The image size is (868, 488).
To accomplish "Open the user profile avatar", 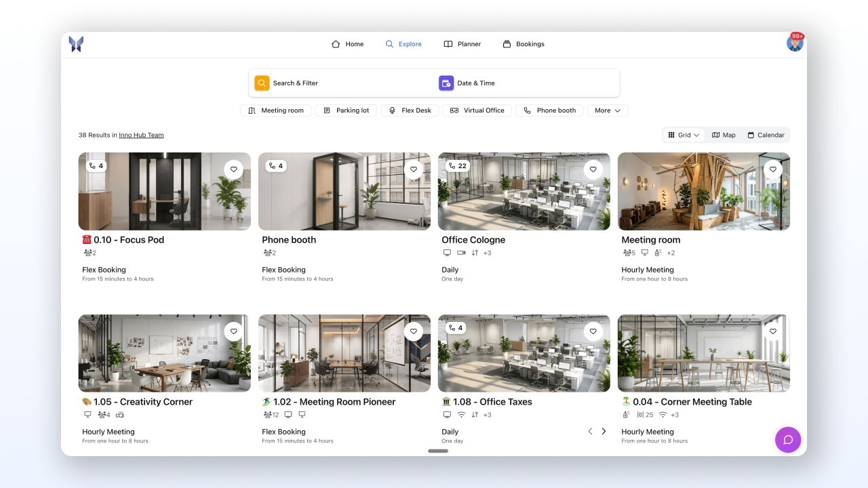I will (x=795, y=43).
